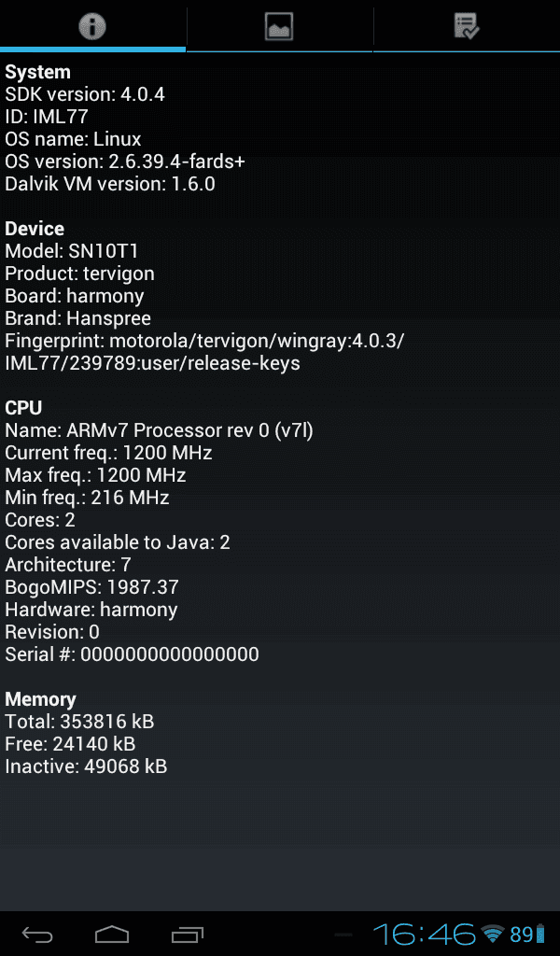The width and height of the screenshot is (560, 956).
Task: Select the CPU section header
Action: (23, 408)
